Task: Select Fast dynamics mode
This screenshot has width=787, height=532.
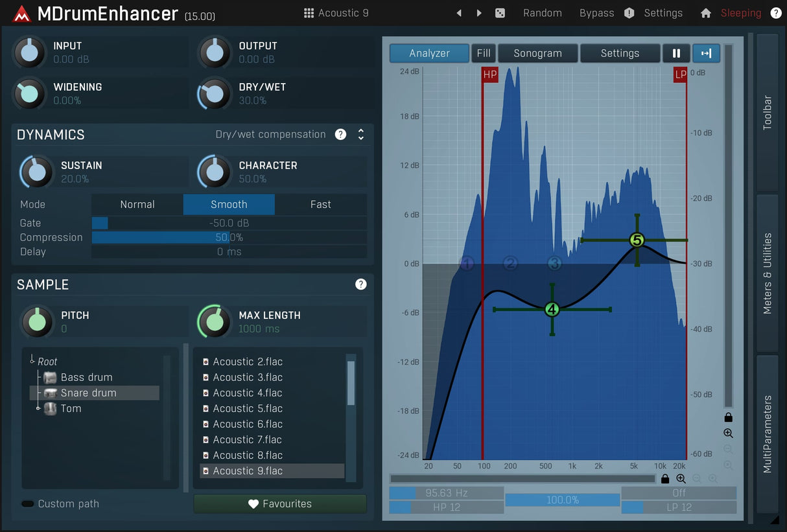Action: (x=320, y=205)
